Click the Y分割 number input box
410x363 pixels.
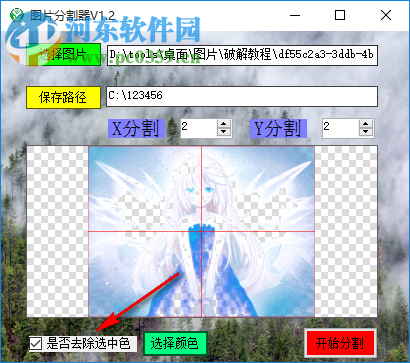pos(341,128)
